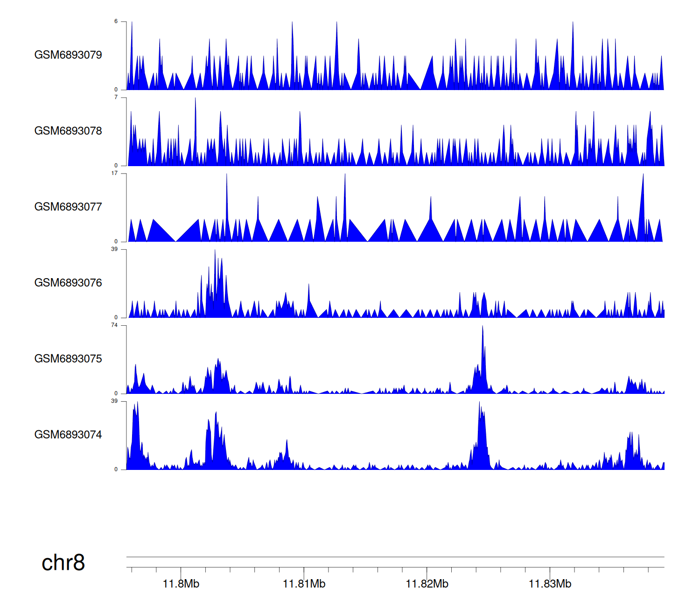Image resolution: width=700 pixels, height=616 pixels.
Task: Select the GSM6893074 track name
Action: 68,435
